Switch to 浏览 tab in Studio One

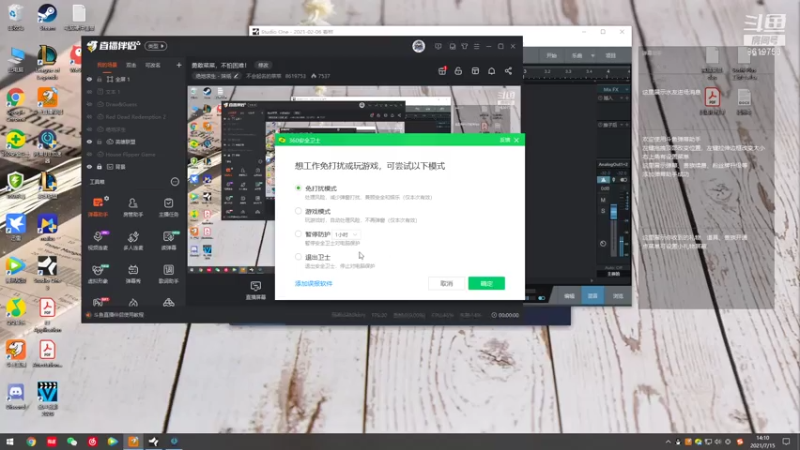pos(618,296)
